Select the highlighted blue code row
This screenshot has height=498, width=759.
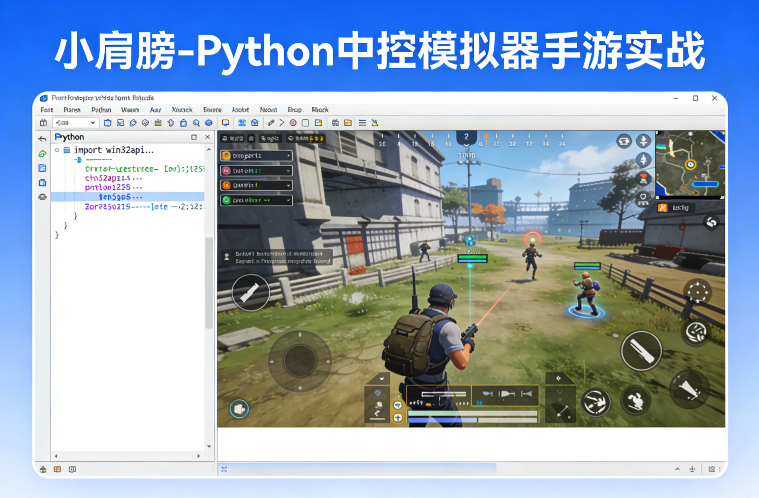tap(127, 196)
